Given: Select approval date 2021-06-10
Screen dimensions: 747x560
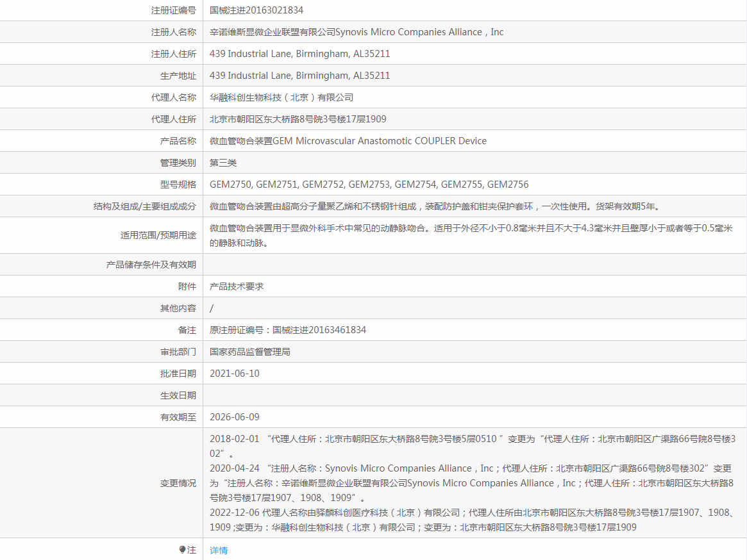Looking at the screenshot, I should (x=235, y=374).
